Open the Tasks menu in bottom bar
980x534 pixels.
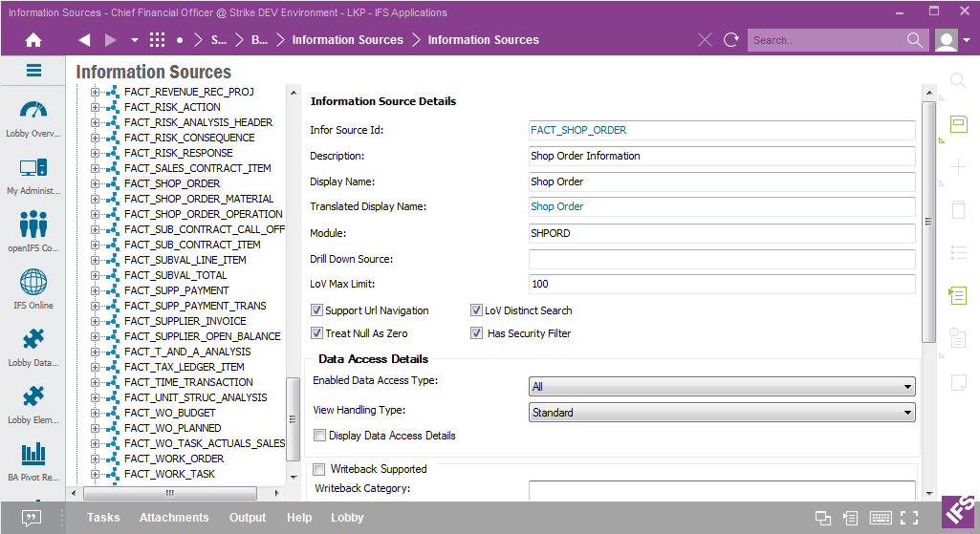pos(103,518)
